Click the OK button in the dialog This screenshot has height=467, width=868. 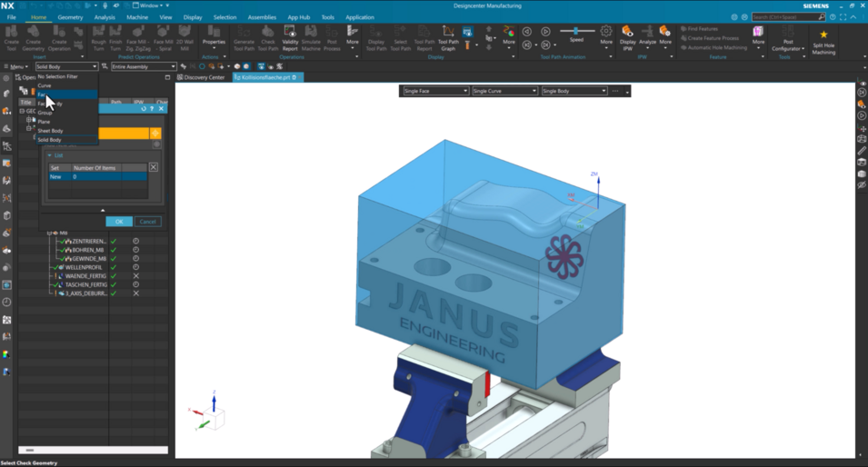pos(119,222)
